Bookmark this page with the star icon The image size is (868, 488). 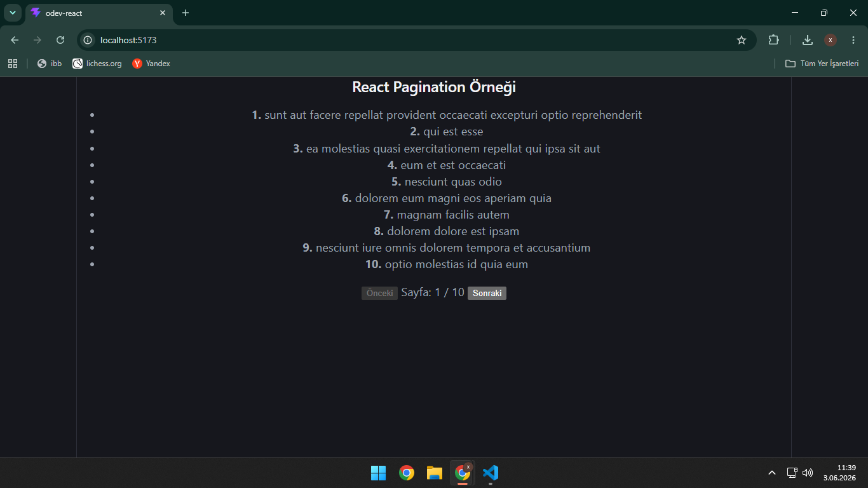coord(742,40)
